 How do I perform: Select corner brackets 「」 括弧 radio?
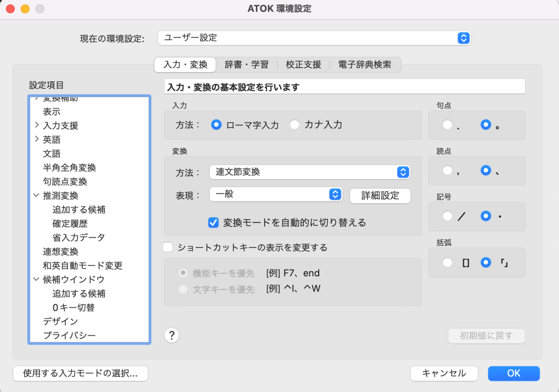[x=486, y=262]
